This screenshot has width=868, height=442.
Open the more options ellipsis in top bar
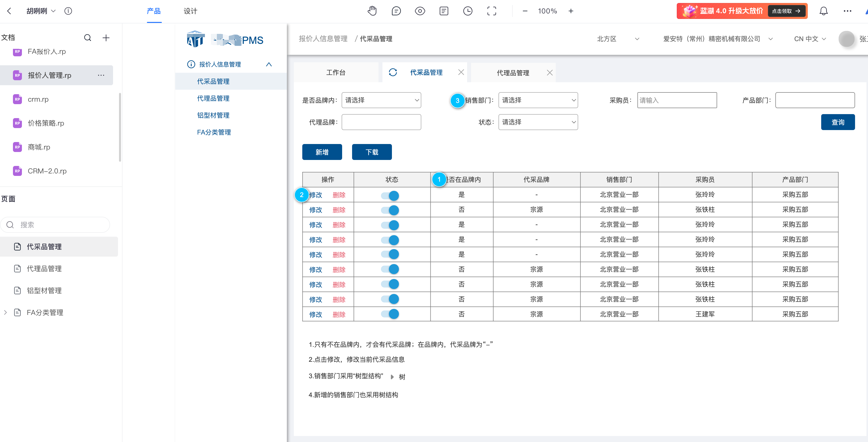[x=847, y=11]
